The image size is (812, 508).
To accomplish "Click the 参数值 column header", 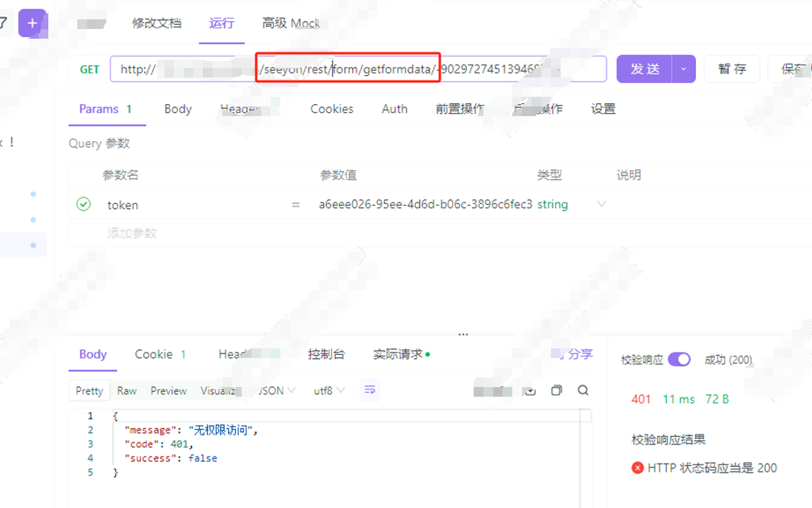I will coord(338,175).
